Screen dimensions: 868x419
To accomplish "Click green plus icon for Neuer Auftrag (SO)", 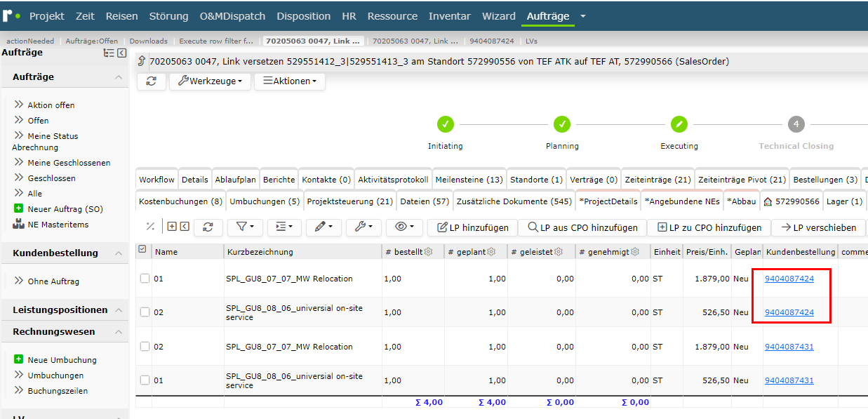I will pyautogui.click(x=19, y=209).
